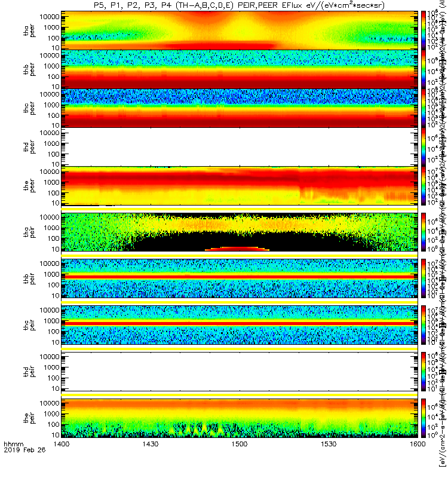Click the 'the peer' y-axis label
Viewport: 448px width, 478px height.
29,186
